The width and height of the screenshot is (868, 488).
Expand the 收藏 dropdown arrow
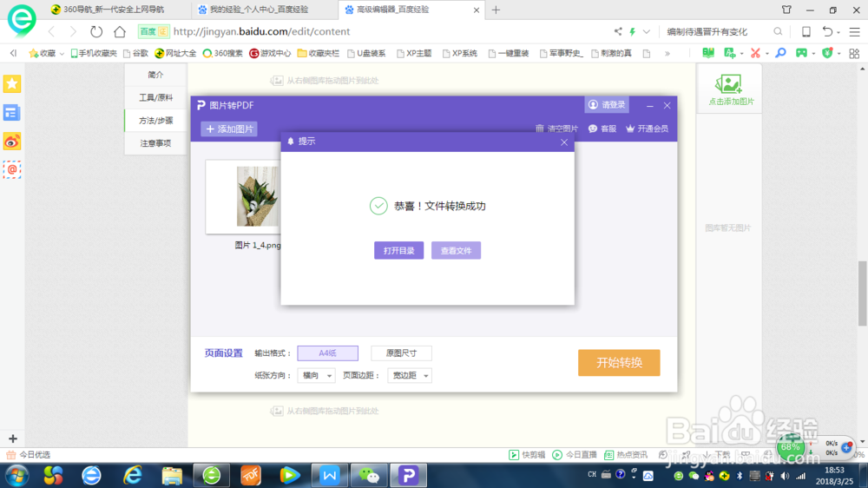[x=62, y=54]
